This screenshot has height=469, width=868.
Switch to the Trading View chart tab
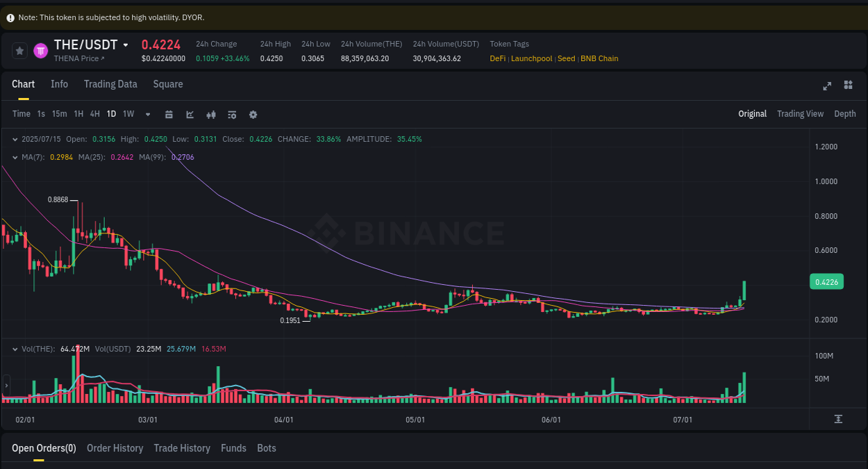(x=800, y=113)
